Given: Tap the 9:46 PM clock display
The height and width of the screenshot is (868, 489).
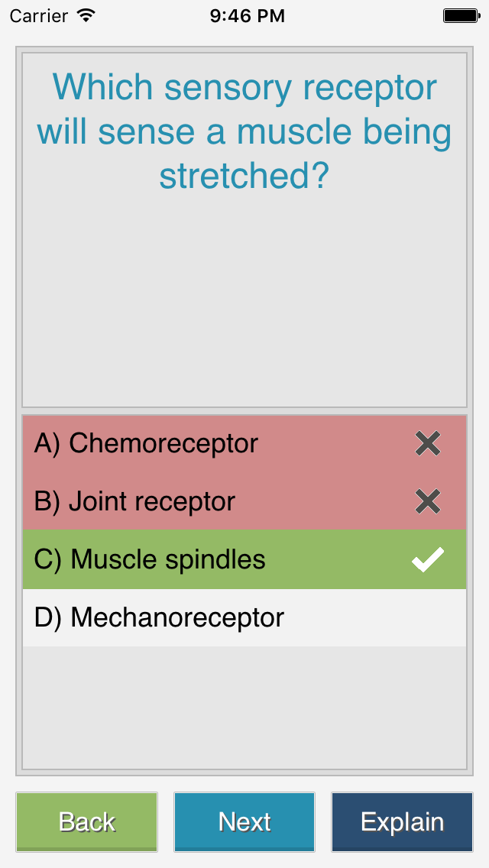Looking at the screenshot, I should coord(247,16).
